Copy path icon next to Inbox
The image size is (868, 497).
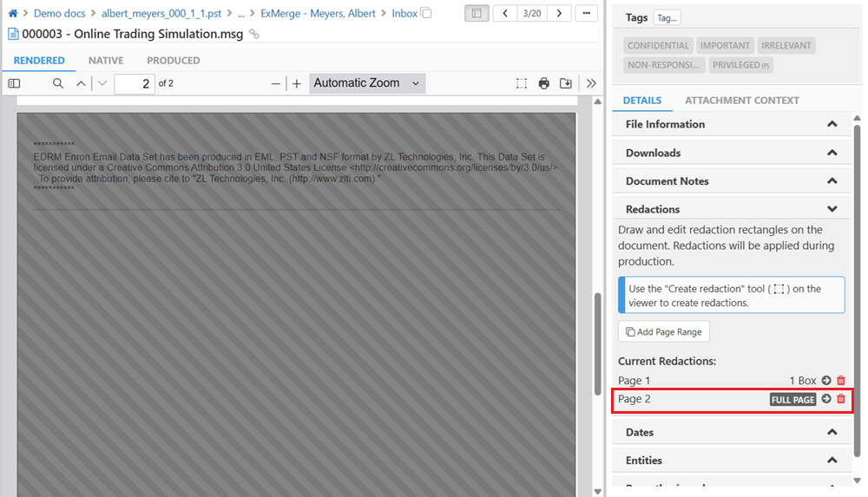[x=425, y=13]
